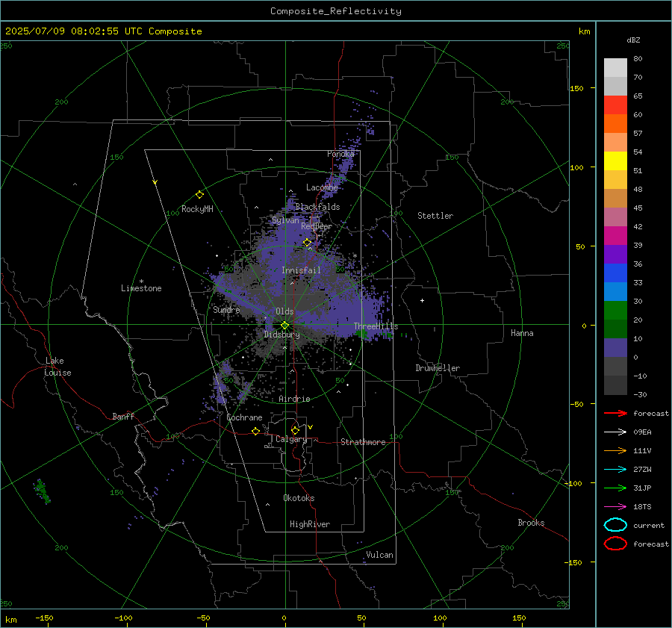672x628 pixels.
Task: Click the Ponoka city label
Action: click(340, 154)
